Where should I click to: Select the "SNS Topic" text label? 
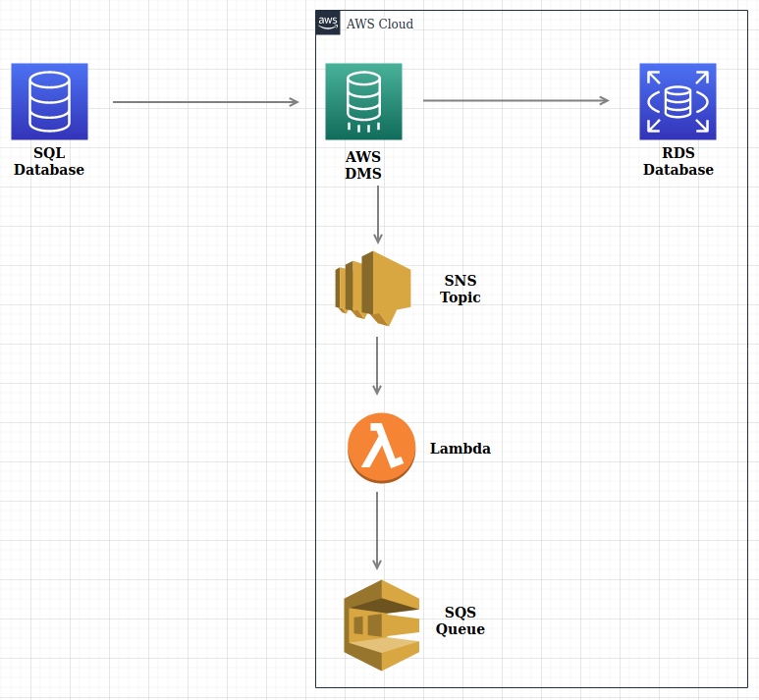point(461,289)
